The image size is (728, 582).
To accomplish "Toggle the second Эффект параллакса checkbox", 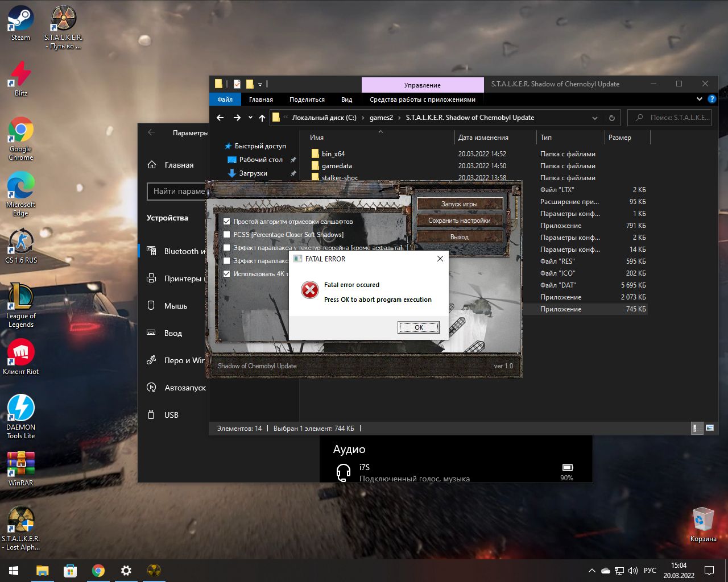I will [x=227, y=261].
